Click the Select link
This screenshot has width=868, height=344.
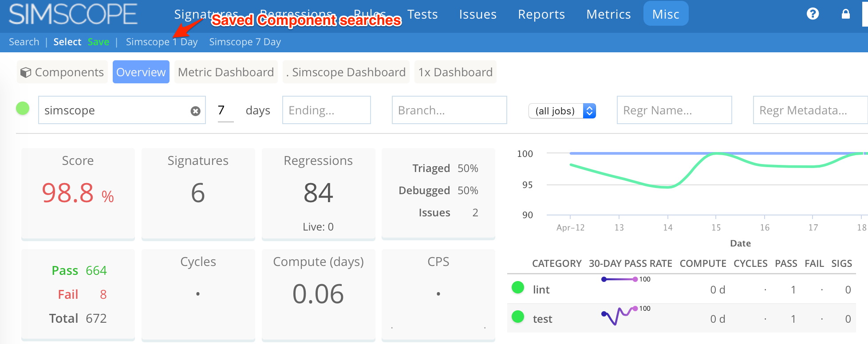(x=67, y=42)
